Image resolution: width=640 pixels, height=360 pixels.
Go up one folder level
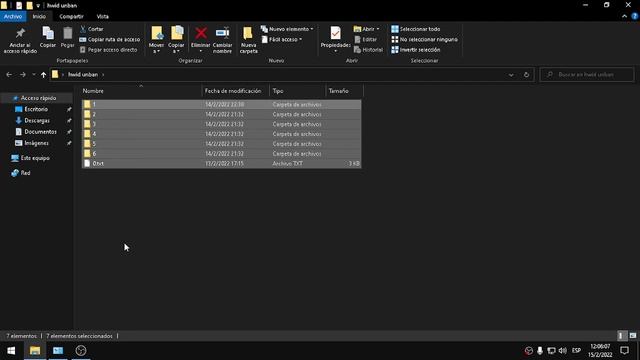point(43,75)
